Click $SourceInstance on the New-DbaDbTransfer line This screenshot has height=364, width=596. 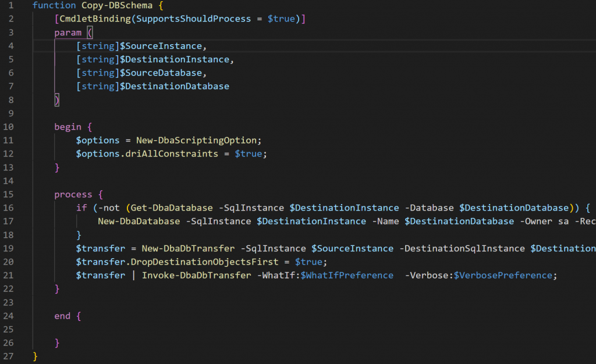[352, 248]
